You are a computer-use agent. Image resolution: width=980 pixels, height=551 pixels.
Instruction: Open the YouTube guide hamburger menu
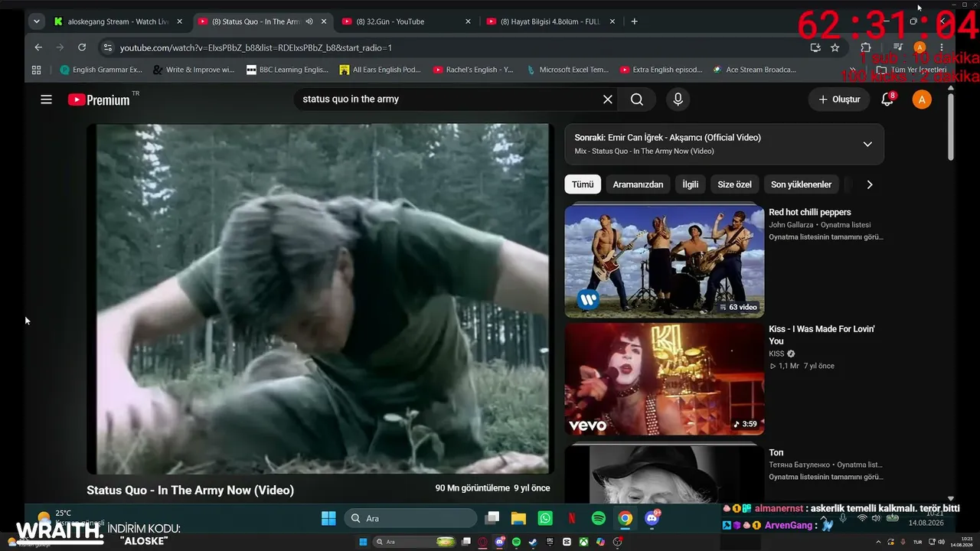pyautogui.click(x=47, y=99)
